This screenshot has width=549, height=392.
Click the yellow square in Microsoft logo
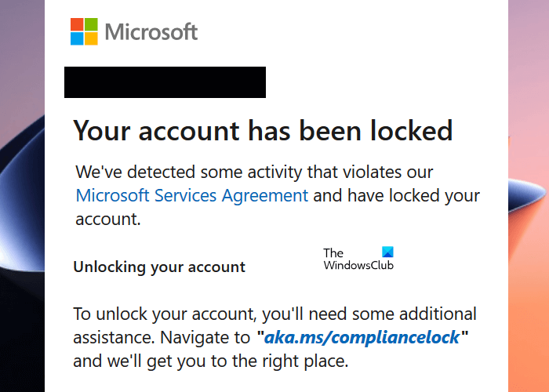(91, 39)
